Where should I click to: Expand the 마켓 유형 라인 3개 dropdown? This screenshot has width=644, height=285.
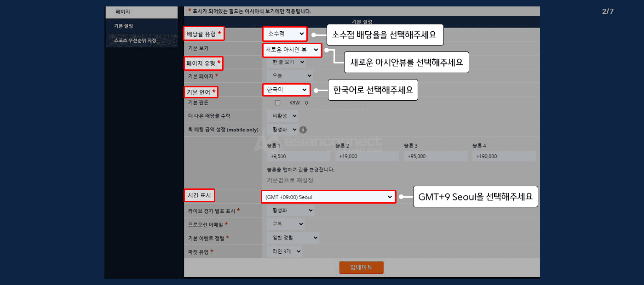[x=284, y=251]
